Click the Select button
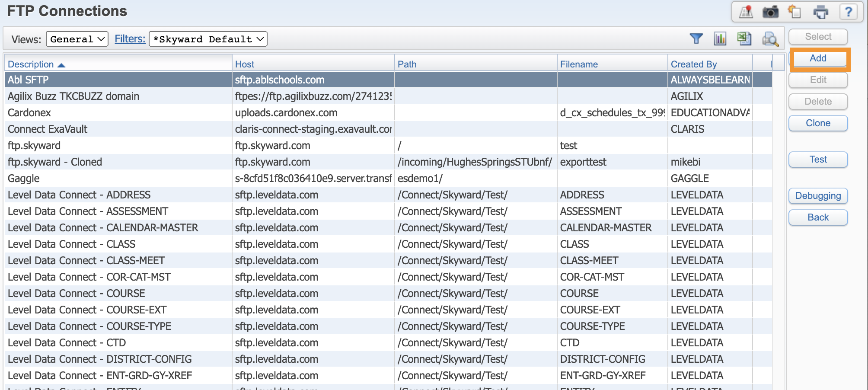This screenshot has width=868, height=390. click(818, 37)
